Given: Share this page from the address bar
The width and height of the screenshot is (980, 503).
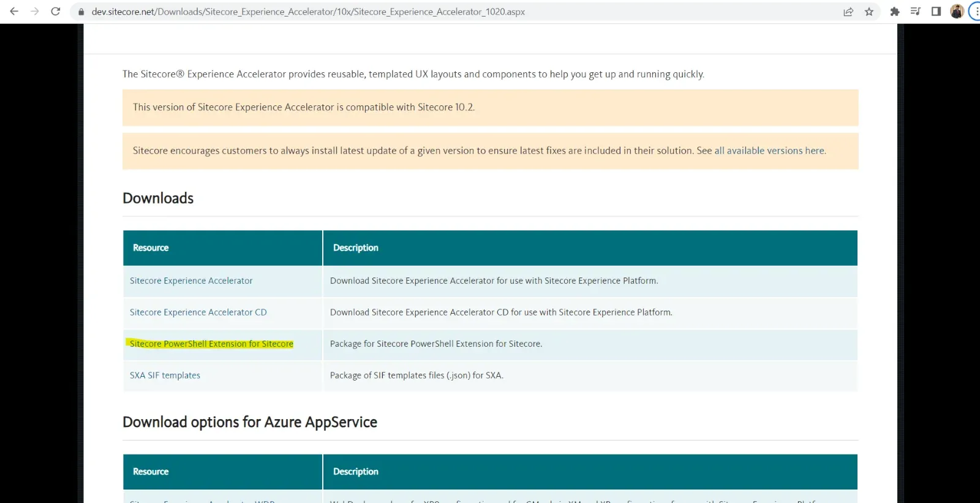Looking at the screenshot, I should (x=848, y=12).
